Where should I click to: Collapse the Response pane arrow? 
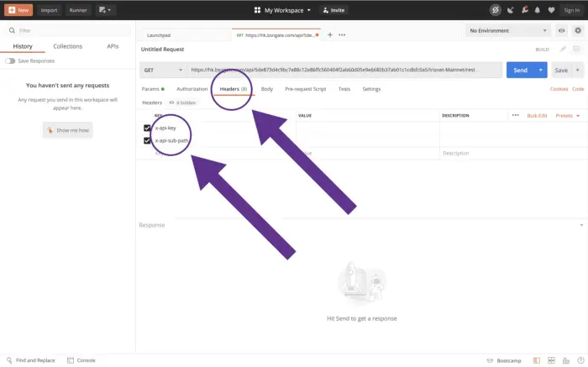(581, 225)
